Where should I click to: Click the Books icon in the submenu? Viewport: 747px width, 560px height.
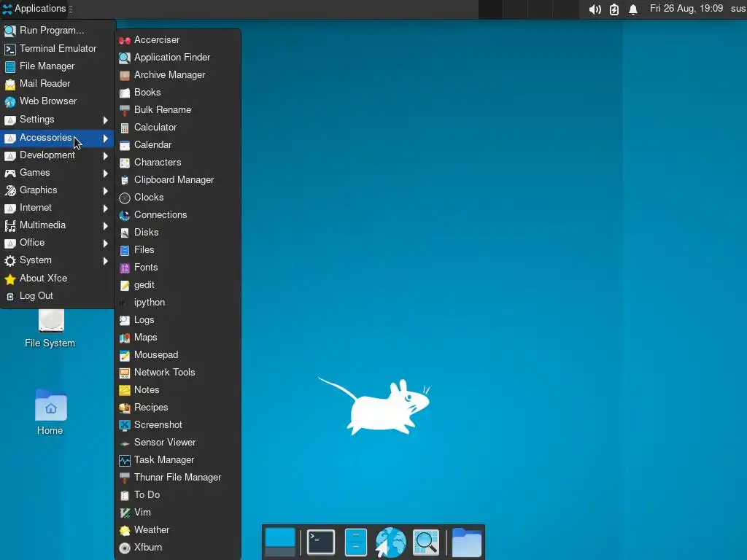click(x=124, y=93)
